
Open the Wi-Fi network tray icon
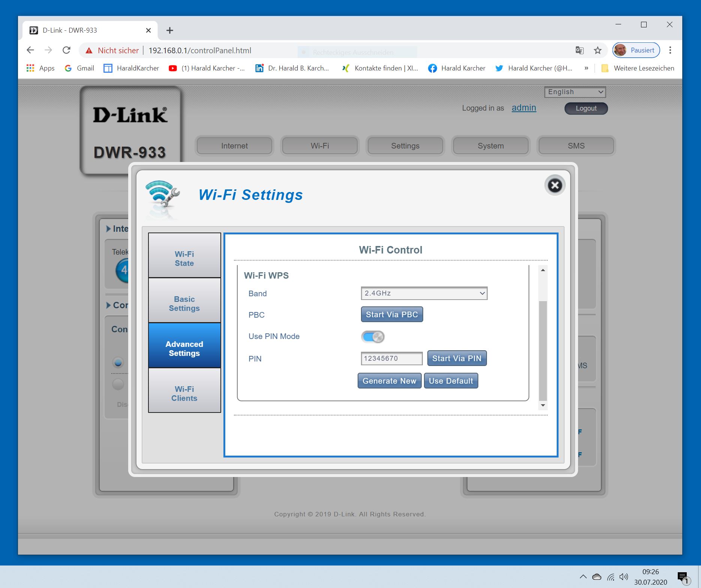[x=611, y=577]
